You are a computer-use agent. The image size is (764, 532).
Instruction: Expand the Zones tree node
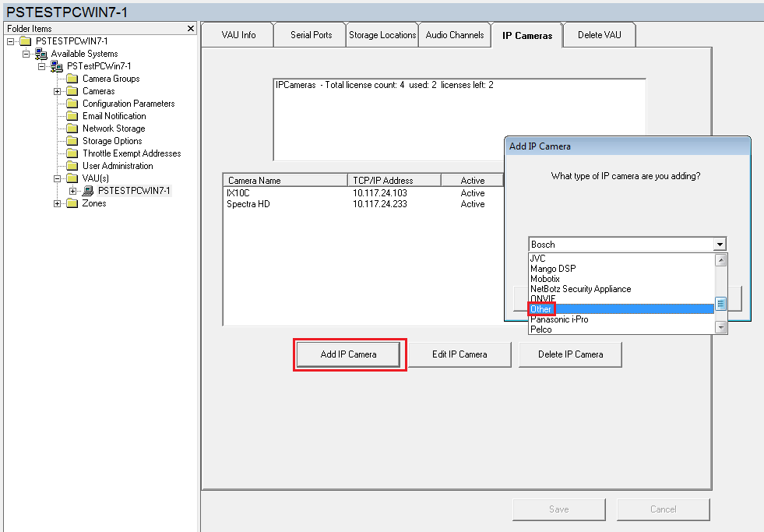point(58,203)
